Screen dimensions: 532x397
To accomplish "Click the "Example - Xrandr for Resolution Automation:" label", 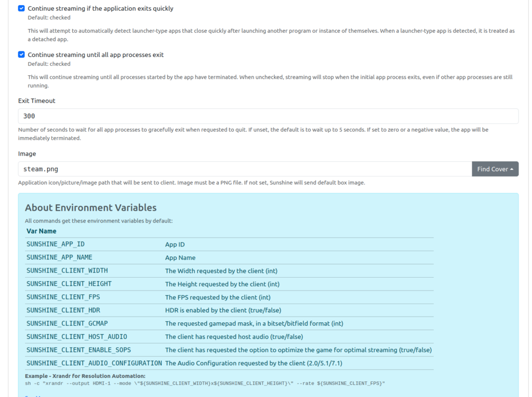I will click(85, 376).
